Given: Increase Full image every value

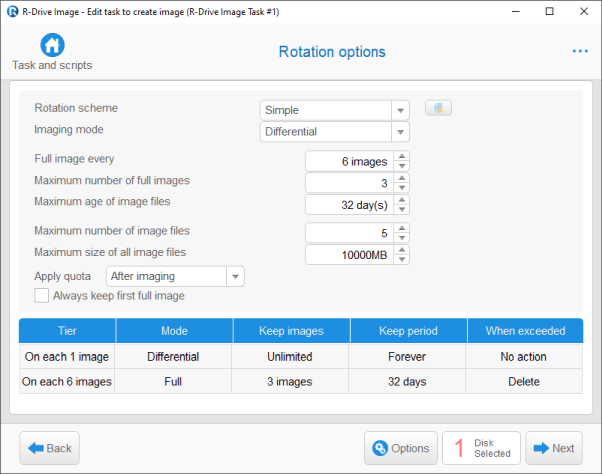Looking at the screenshot, I should point(402,156).
